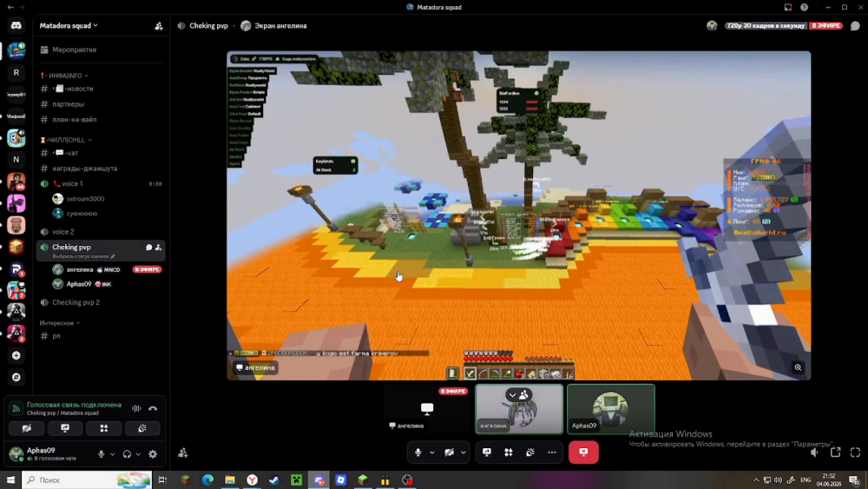Screen dimensions: 868x489
Task: Open more options three-dot menu
Action: 552,453
